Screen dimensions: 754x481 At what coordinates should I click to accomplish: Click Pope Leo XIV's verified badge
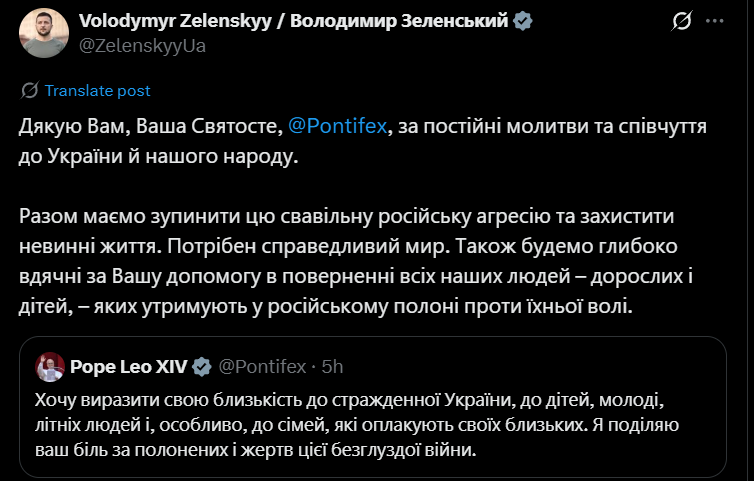coord(201,367)
